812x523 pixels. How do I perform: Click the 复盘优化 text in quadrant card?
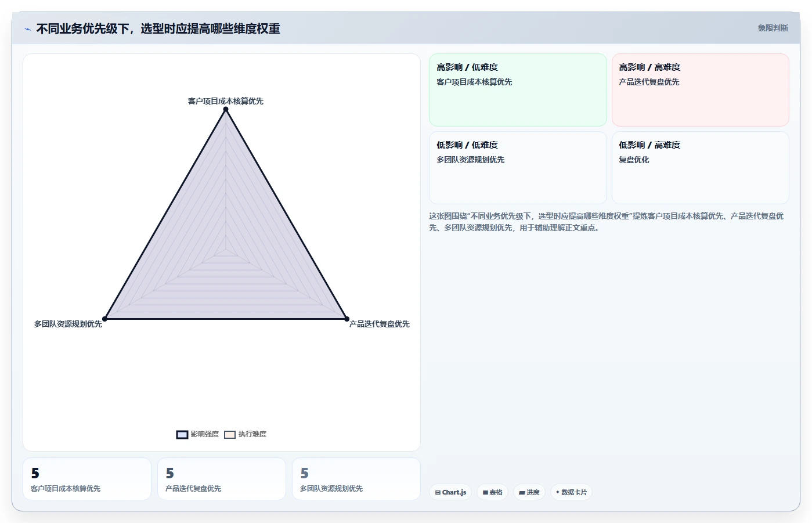coord(634,160)
